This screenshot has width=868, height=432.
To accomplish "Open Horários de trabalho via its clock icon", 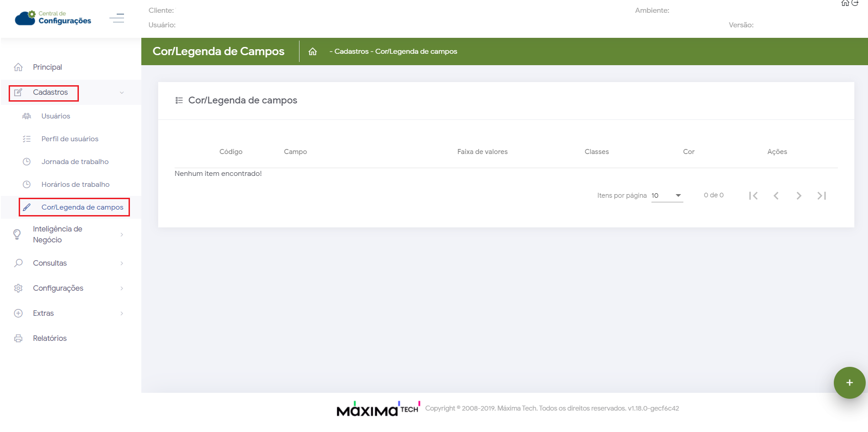I will tap(27, 185).
